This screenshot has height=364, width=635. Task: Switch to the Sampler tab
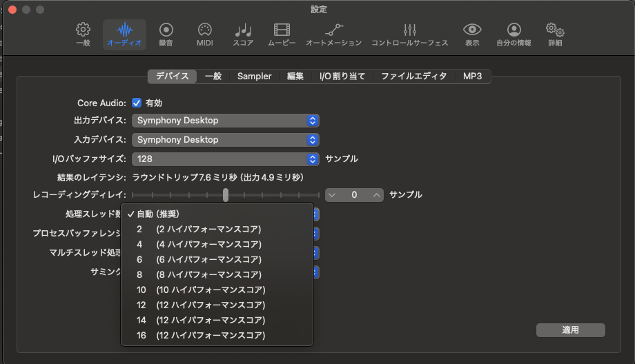pyautogui.click(x=254, y=77)
